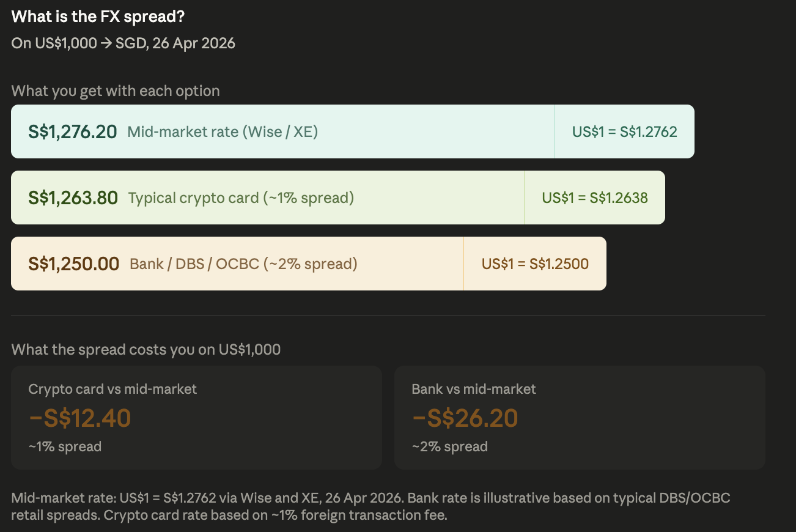Select the "Bank vs mid-market" card title

(x=474, y=389)
